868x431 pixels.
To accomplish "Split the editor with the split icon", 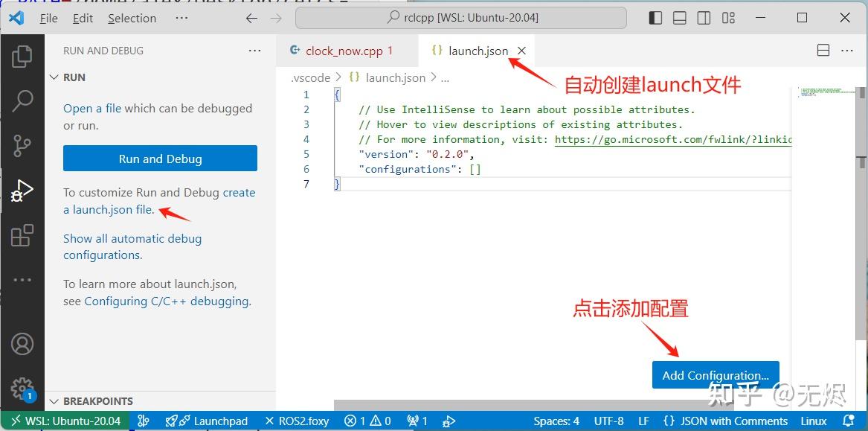I will tap(823, 51).
